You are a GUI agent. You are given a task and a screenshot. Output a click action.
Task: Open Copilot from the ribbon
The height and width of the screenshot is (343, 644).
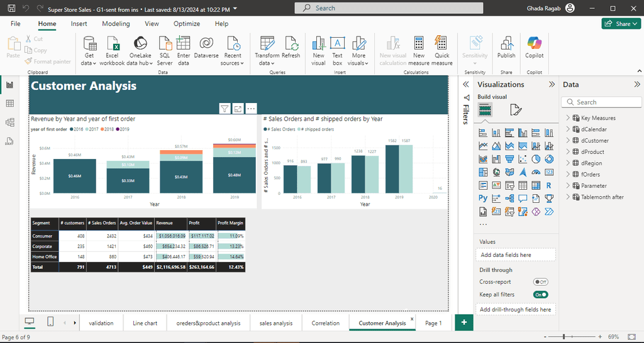[x=535, y=48]
